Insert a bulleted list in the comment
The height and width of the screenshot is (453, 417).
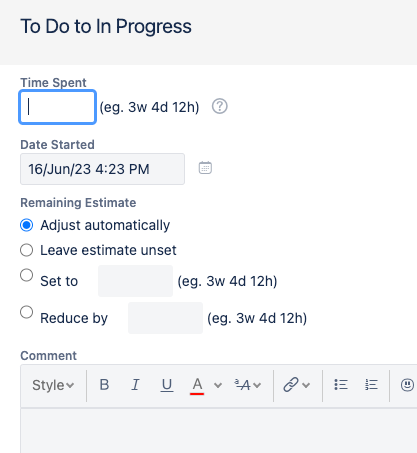point(341,385)
